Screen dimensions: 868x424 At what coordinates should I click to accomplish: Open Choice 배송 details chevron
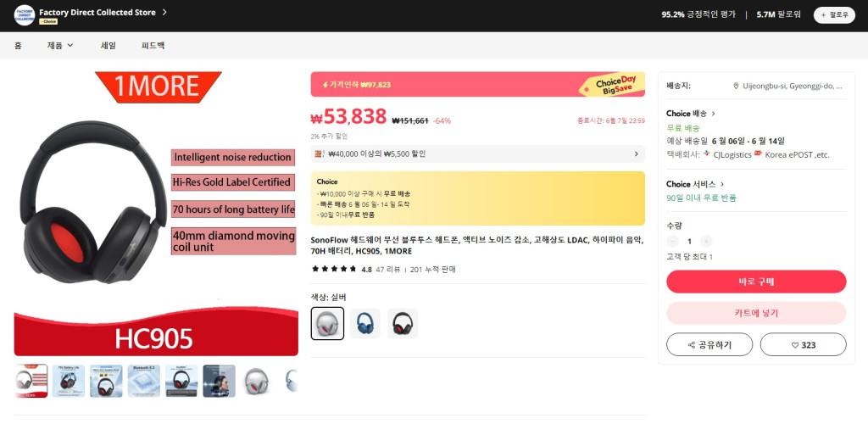(713, 114)
